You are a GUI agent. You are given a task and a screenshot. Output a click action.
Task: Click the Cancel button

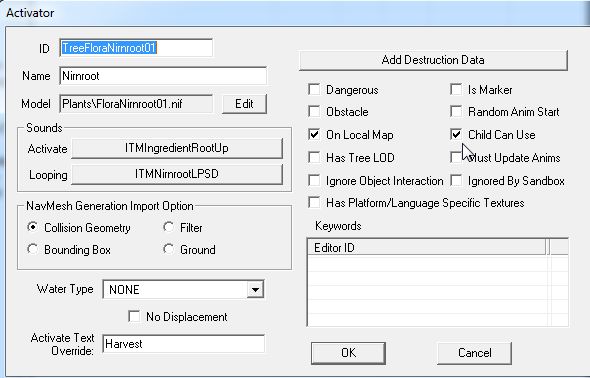tap(474, 353)
